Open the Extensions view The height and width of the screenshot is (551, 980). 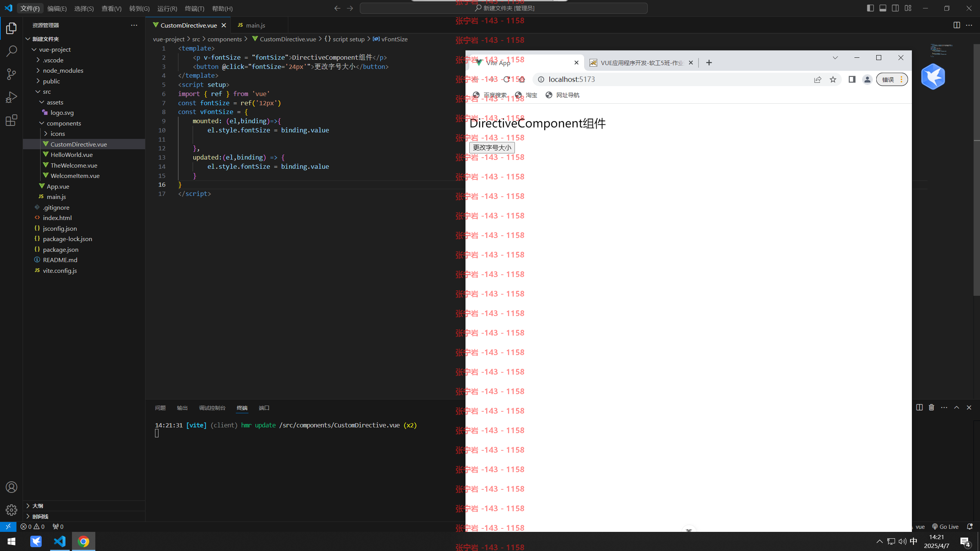pyautogui.click(x=11, y=120)
